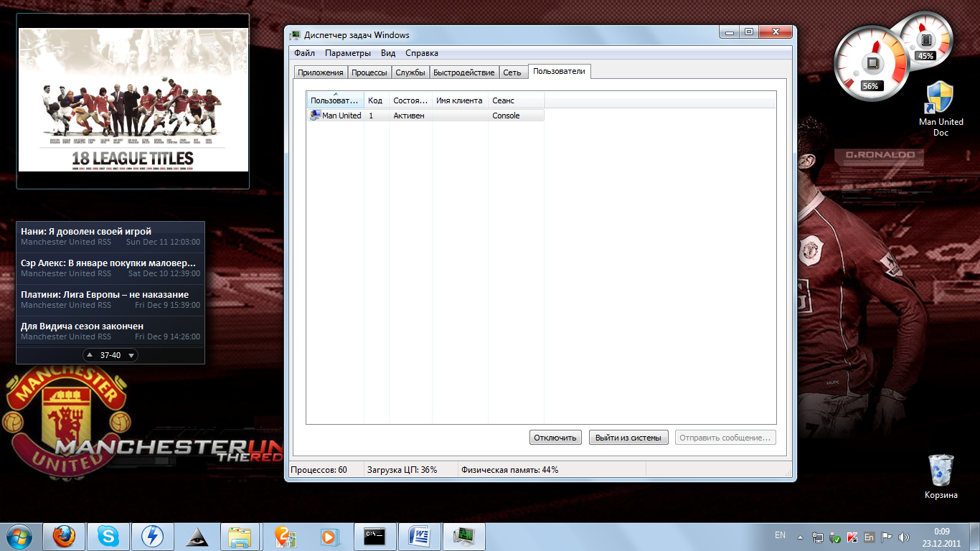Image resolution: width=980 pixels, height=551 pixels.
Task: Click the Safely Remove Hardware tray icon
Action: point(835,537)
